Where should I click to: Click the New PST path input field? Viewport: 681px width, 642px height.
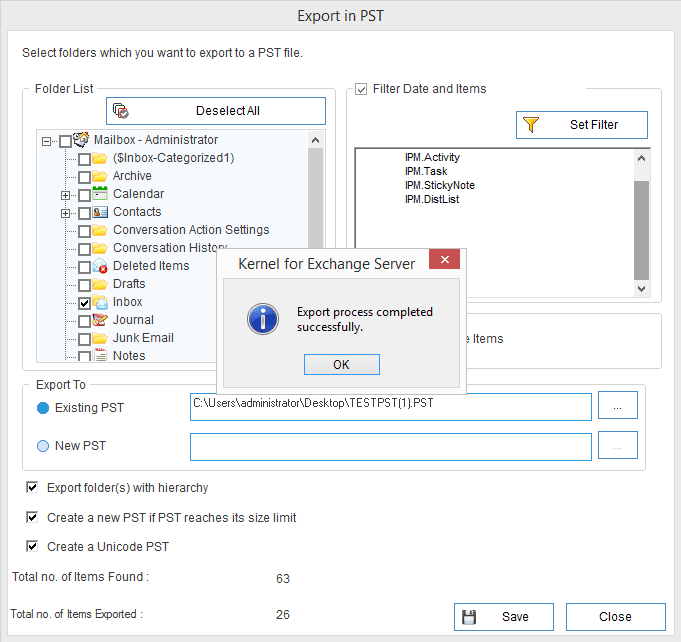pos(390,447)
